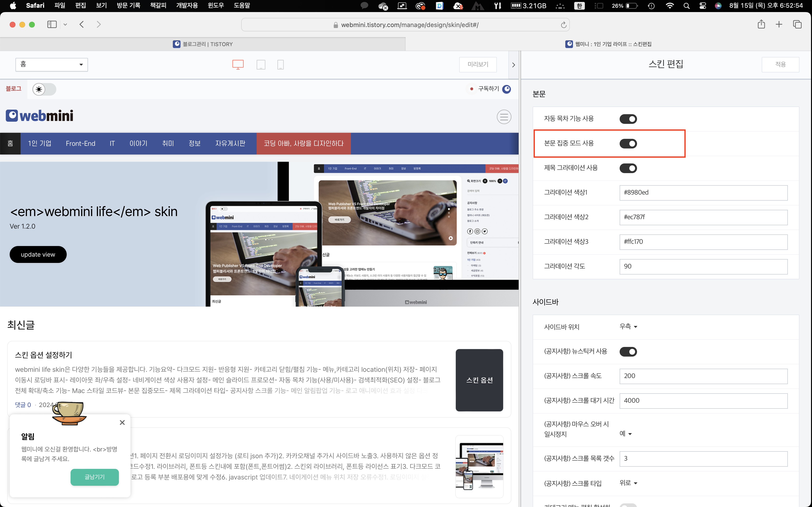Screen dimensions: 812x507
Task: Click Safari reload page icon
Action: pyautogui.click(x=563, y=25)
